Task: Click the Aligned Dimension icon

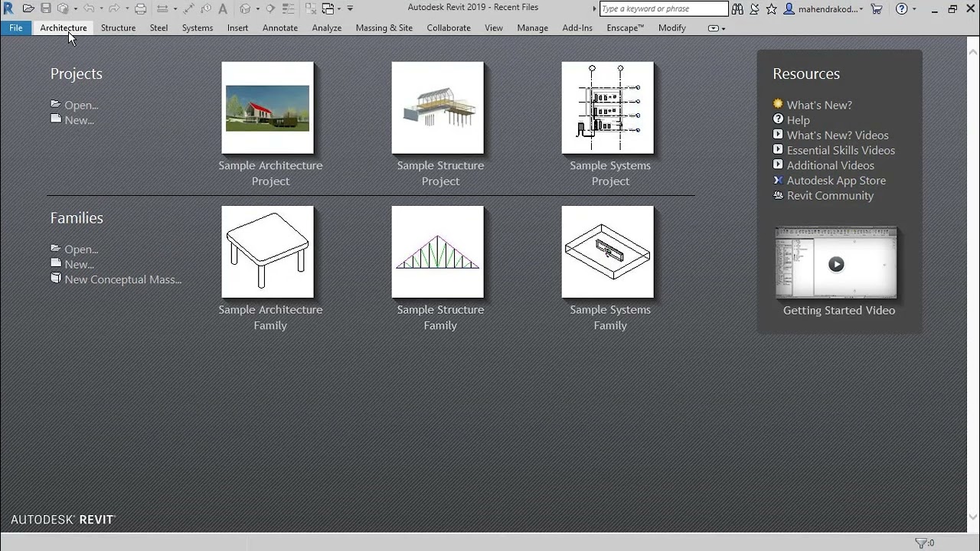Action: 188,8
